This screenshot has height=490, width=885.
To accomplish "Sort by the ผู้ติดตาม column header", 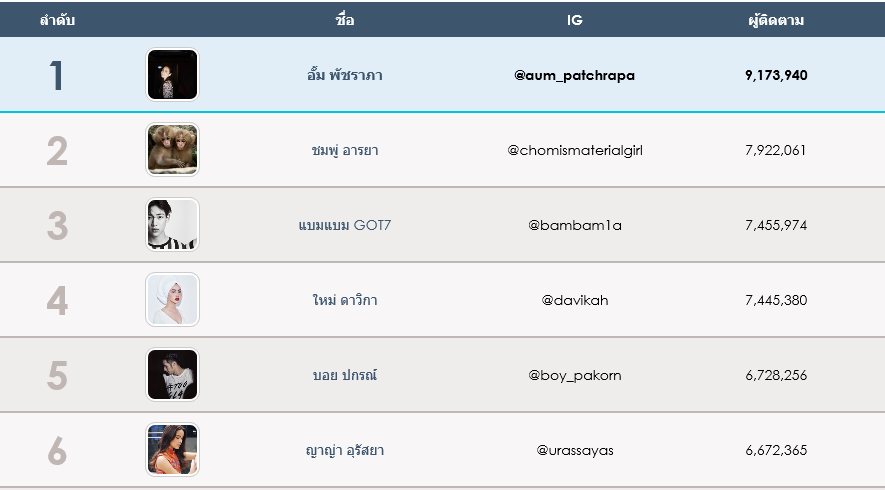I will [776, 20].
